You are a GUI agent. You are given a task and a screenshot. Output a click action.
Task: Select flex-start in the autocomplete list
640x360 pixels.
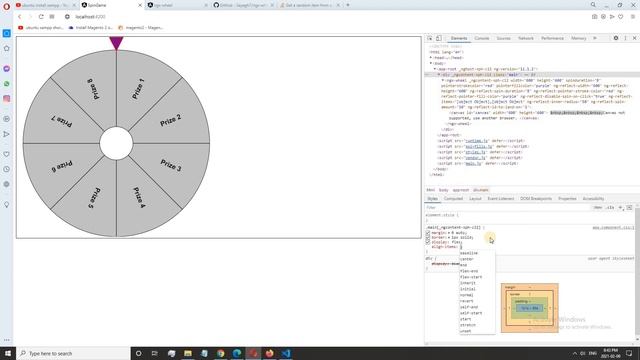click(471, 277)
